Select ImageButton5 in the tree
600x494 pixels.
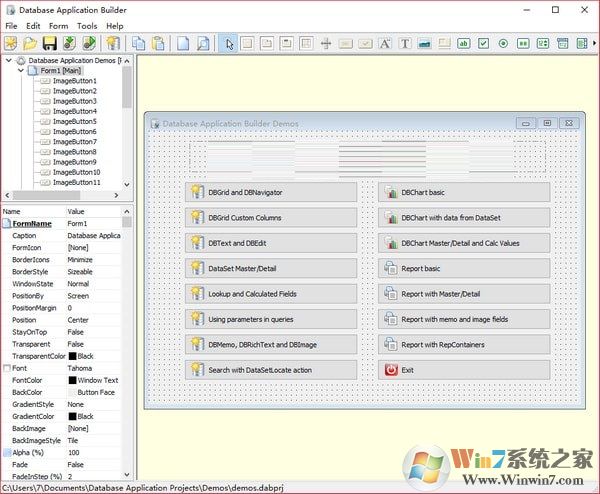point(75,121)
